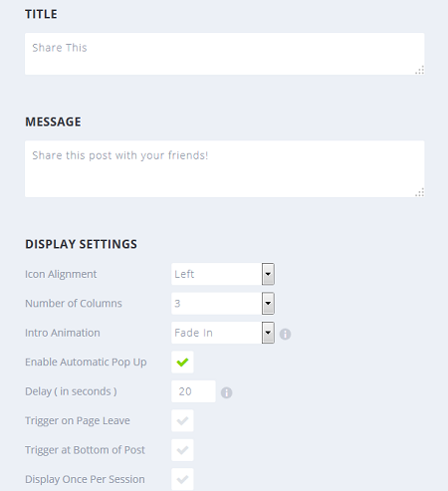This screenshot has width=448, height=491.
Task: Click the Enable Automatic Pop Up label
Action: tap(86, 362)
